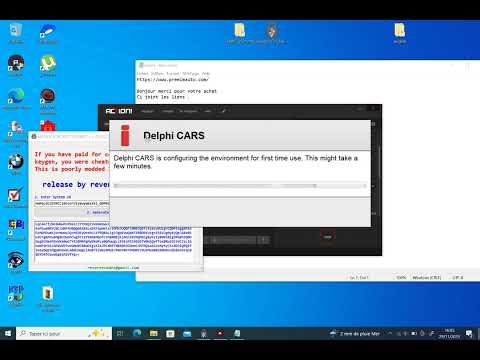The image size is (480, 360).
Task: Click the email address at keygen bottom
Action: [x=113, y=268]
